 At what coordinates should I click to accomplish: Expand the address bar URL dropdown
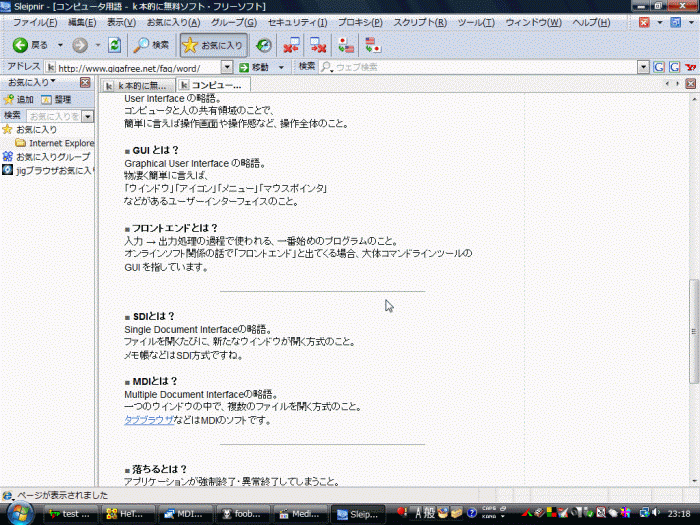pyautogui.click(x=227, y=68)
